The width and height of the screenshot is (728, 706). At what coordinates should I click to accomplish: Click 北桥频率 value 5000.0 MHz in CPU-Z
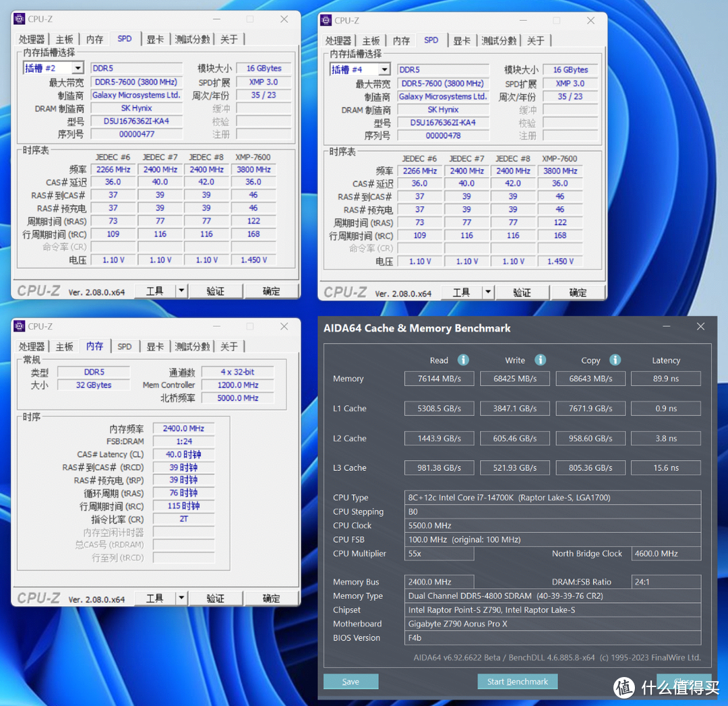click(x=238, y=397)
